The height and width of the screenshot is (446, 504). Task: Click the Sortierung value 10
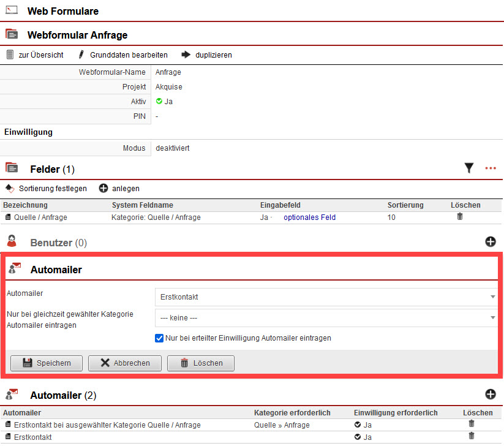[391, 217]
